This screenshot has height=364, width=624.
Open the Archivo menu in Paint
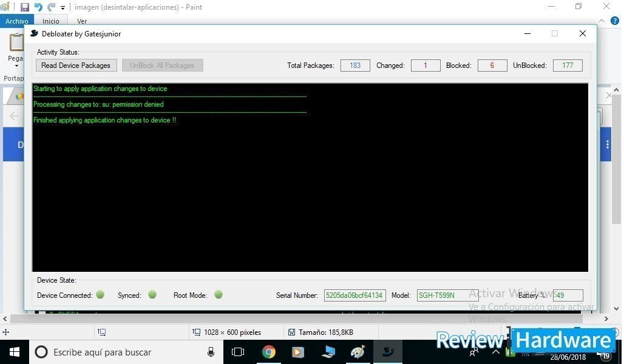click(17, 21)
